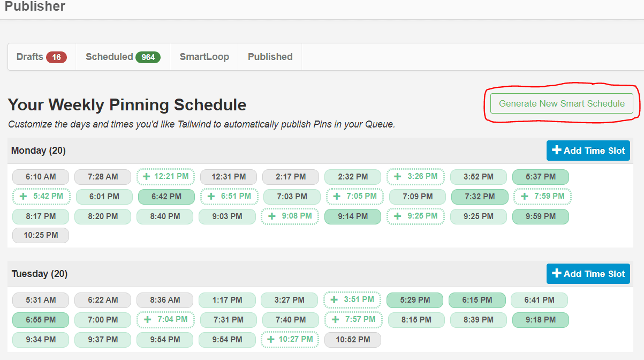
Task: Add the suggested 7:04 PM slot on Tuesday
Action: point(165,320)
